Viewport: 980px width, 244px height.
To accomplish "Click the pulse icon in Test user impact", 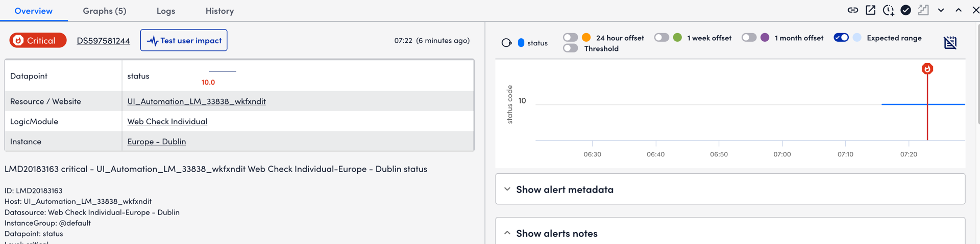I will [x=152, y=41].
